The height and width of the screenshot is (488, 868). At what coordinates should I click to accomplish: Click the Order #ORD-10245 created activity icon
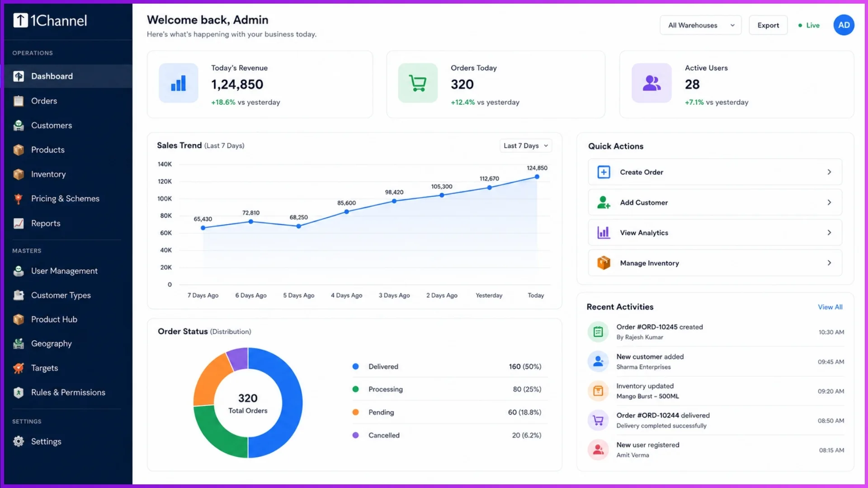[598, 332]
